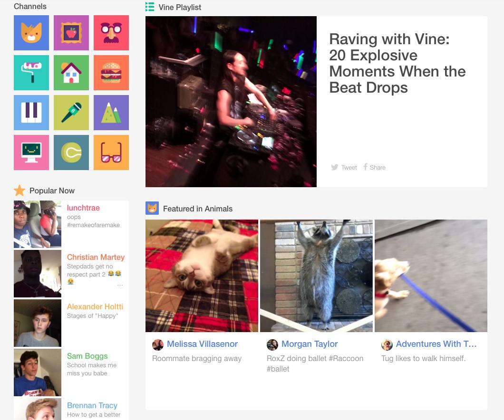The width and height of the screenshot is (504, 420).
Task: Open lunchtrae's popular Vine thumbnail
Action: tap(38, 224)
